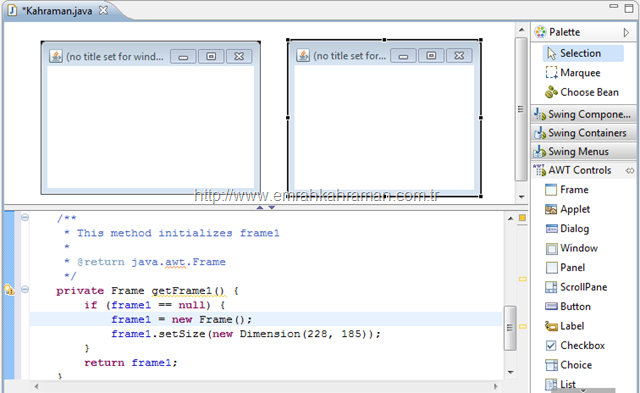Image resolution: width=640 pixels, height=393 pixels.
Task: Minimize the editor view
Action: [613, 6]
